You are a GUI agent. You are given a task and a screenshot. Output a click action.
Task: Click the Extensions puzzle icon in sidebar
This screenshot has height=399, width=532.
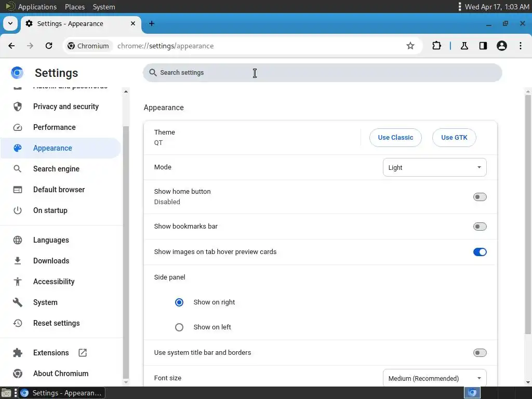[18, 353]
